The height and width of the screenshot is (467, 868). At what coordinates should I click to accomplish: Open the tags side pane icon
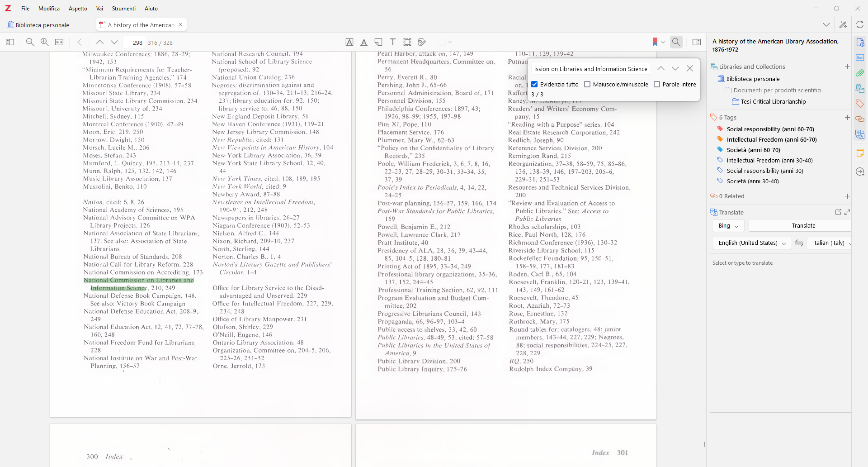[x=860, y=104]
